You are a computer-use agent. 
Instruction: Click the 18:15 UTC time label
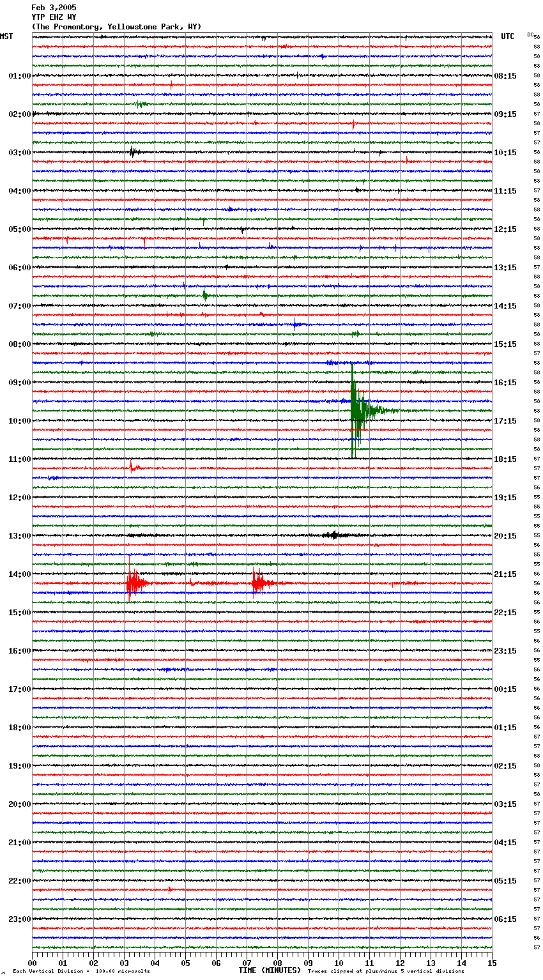505,459
